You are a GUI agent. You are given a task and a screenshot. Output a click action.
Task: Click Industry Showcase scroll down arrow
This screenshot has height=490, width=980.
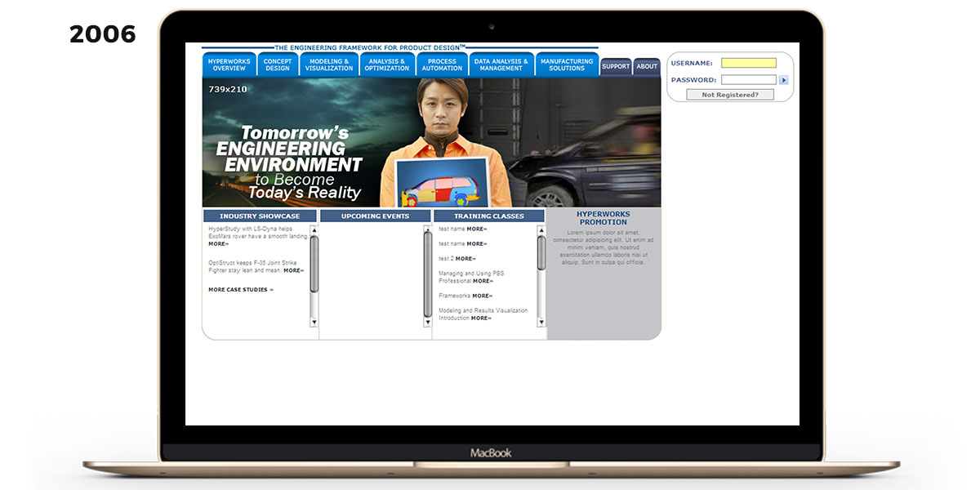click(x=314, y=323)
